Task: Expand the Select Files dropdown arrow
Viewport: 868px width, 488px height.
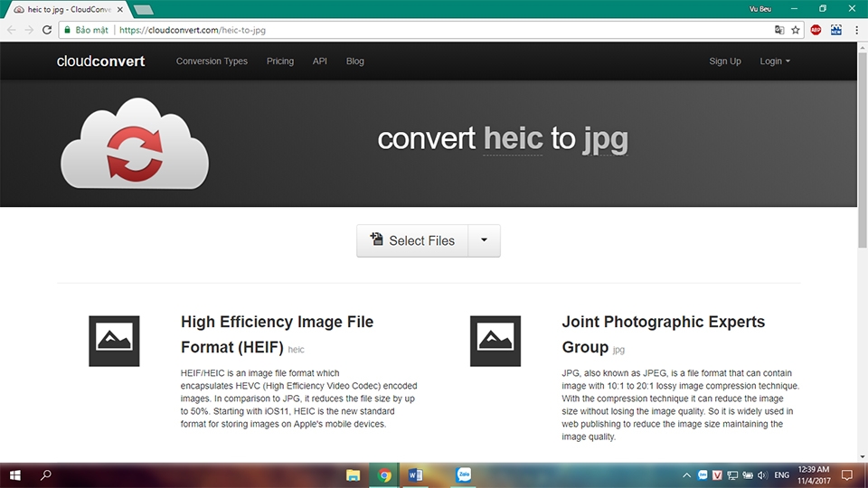Action: [x=484, y=240]
